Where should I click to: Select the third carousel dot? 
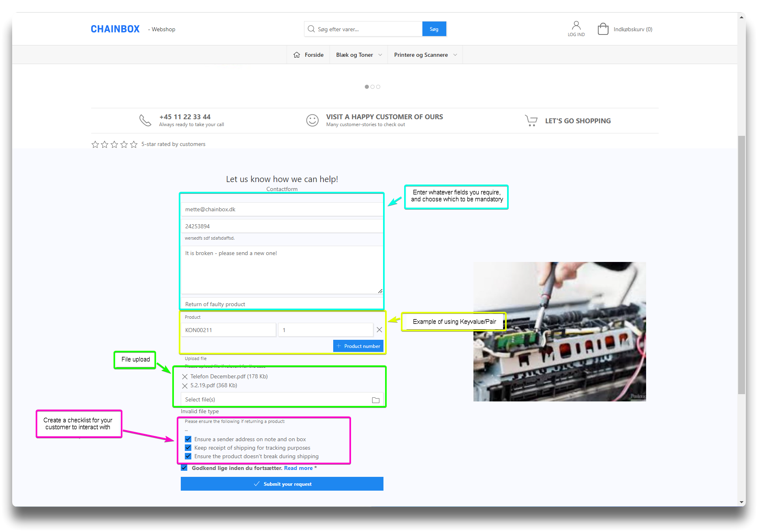pyautogui.click(x=378, y=87)
